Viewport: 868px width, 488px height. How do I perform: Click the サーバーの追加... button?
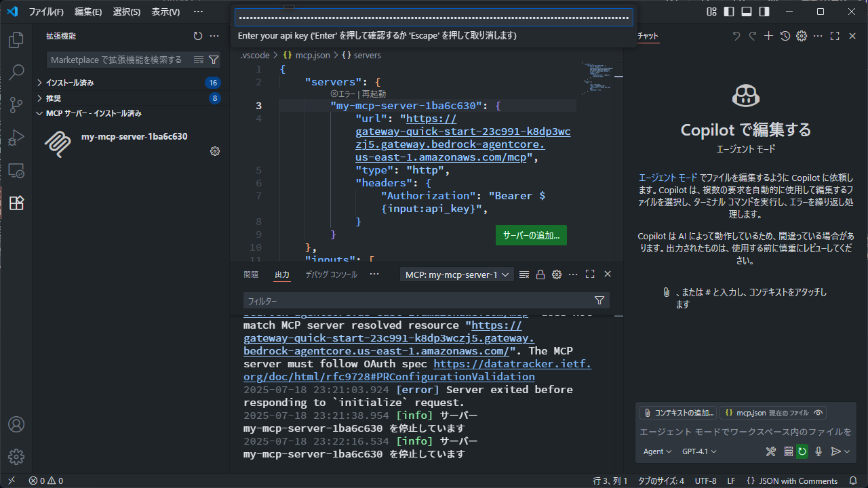531,235
